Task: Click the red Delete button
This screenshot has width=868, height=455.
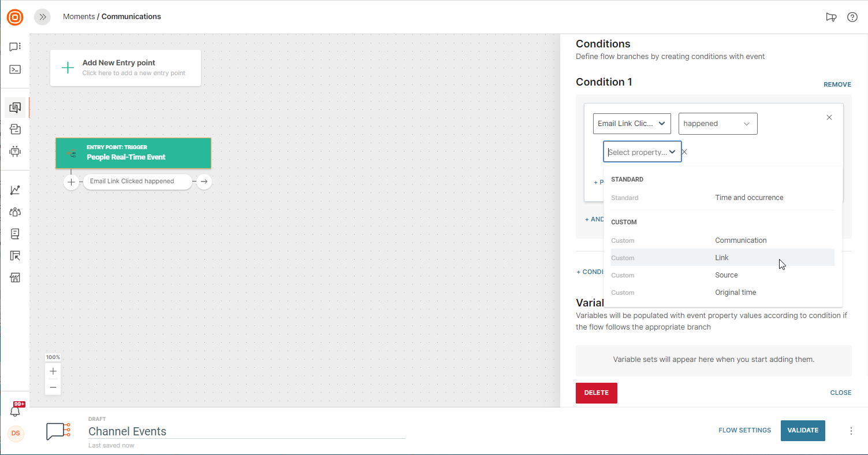Action: 596,393
